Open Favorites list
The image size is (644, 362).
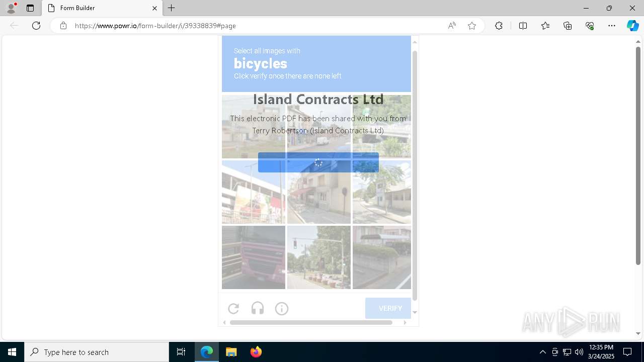click(545, 26)
